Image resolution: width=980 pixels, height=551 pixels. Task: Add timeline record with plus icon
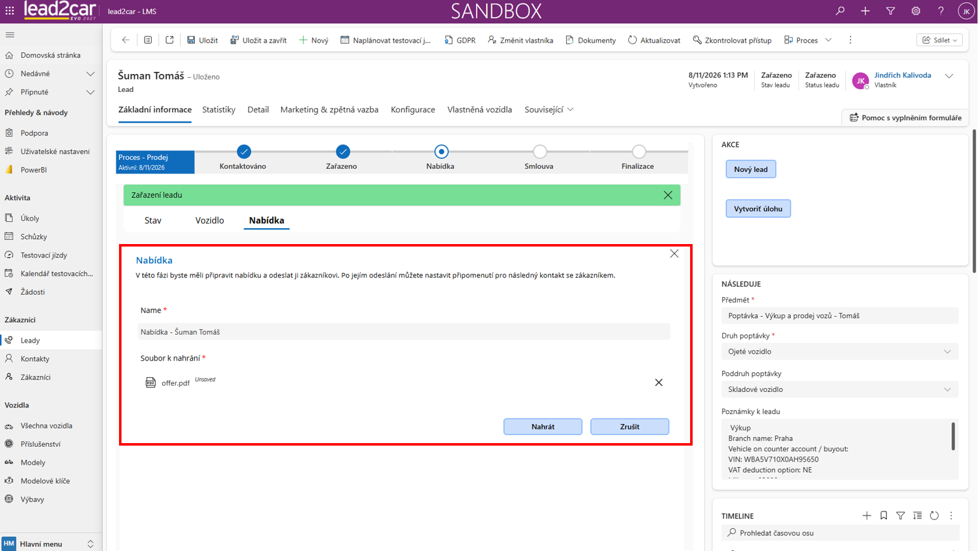867,516
